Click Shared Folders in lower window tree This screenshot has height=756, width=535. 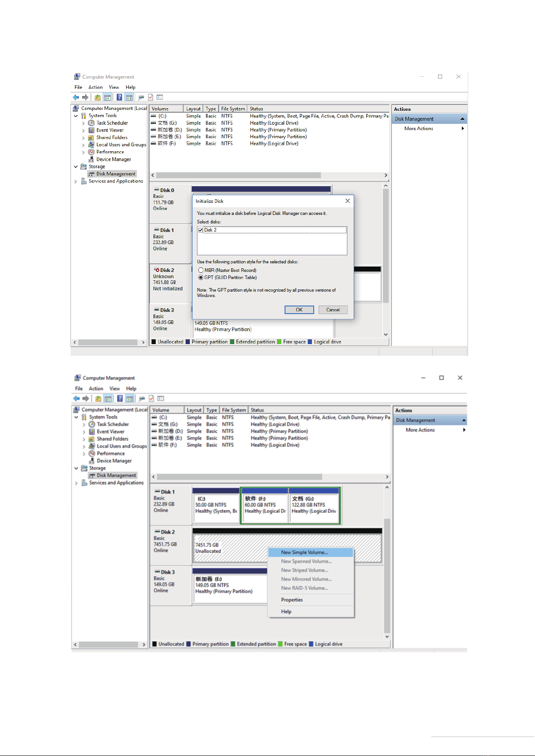(x=112, y=439)
